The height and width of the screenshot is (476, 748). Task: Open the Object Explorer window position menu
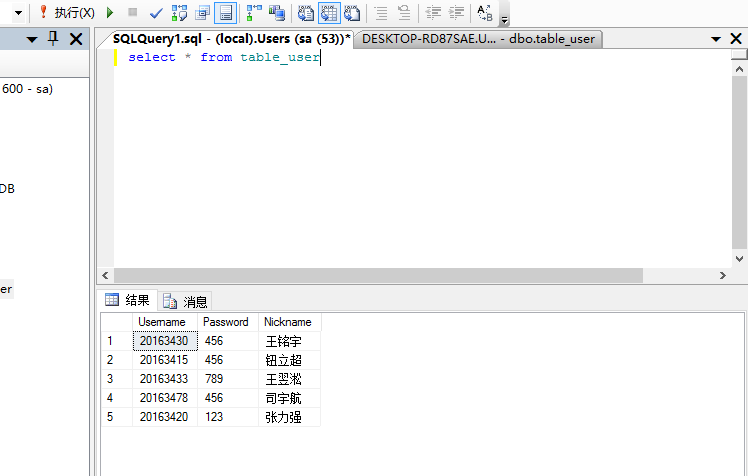coord(32,39)
